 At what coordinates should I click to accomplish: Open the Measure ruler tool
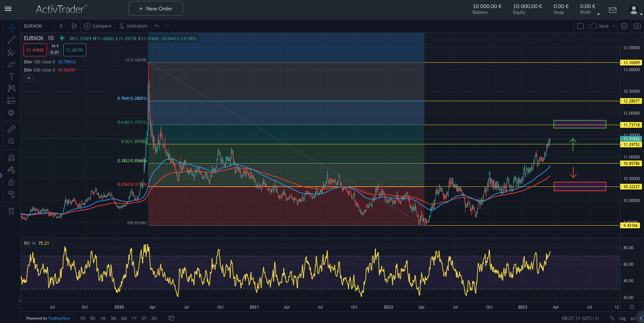point(11,129)
